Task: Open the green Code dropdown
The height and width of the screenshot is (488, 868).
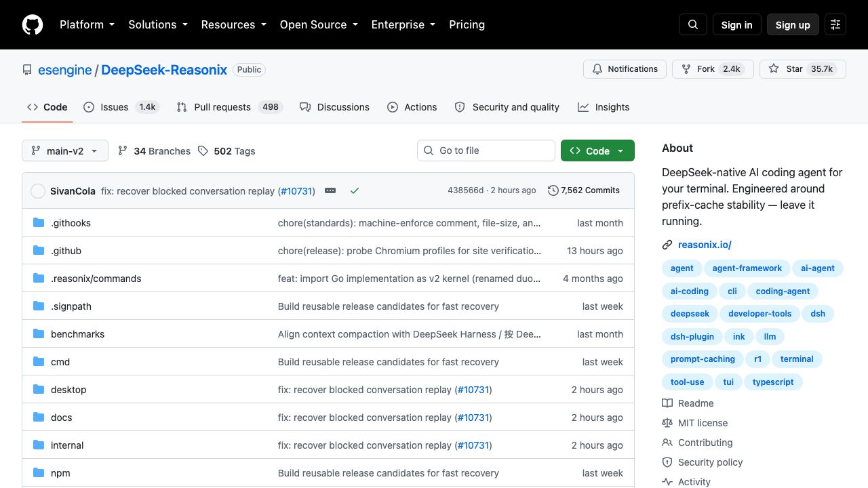Action: (x=597, y=150)
